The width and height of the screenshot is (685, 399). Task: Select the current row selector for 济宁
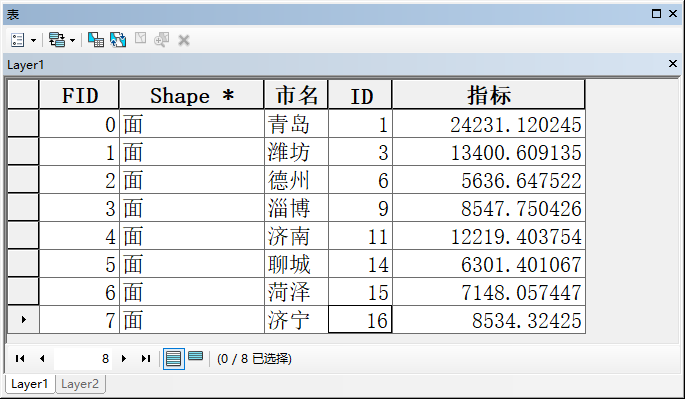click(24, 319)
